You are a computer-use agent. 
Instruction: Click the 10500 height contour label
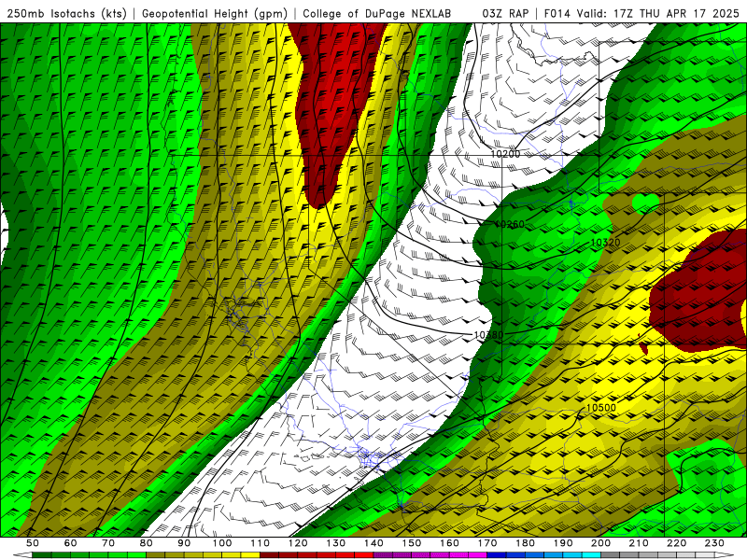pos(600,408)
